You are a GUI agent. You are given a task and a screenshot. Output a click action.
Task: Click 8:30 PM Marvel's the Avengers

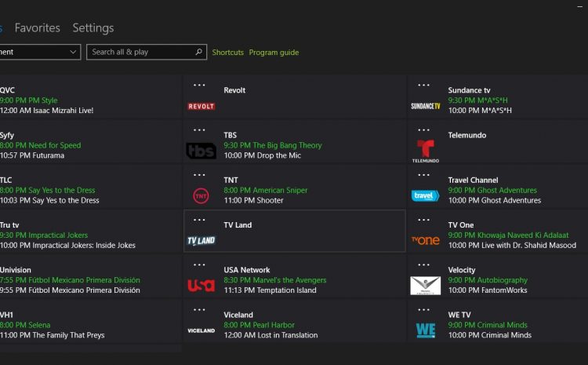tap(275, 280)
